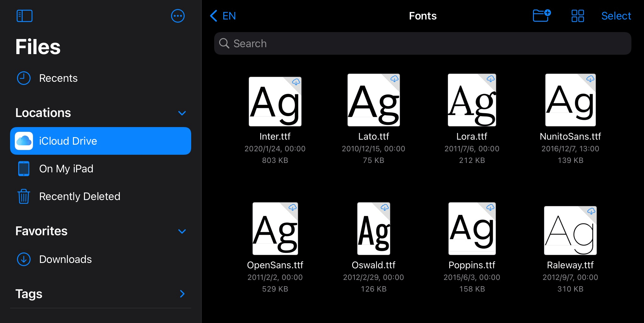
Task: Click the Lato.ttf file name
Action: click(374, 136)
